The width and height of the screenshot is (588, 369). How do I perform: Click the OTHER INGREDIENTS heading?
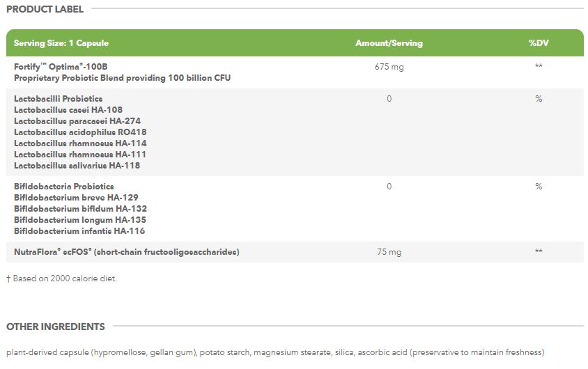pyautogui.click(x=56, y=327)
